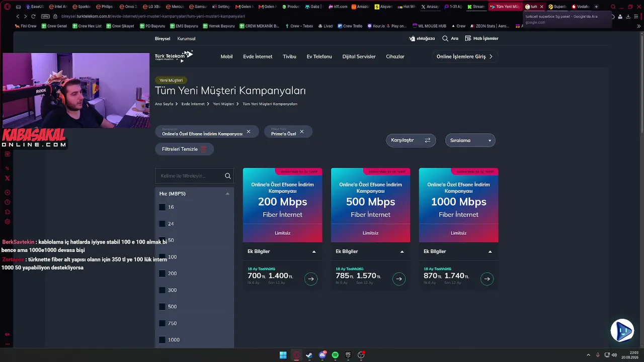This screenshot has width=644, height=362.
Task: Go to Yeni Müşteri breadcrumb link
Action: pyautogui.click(x=223, y=104)
